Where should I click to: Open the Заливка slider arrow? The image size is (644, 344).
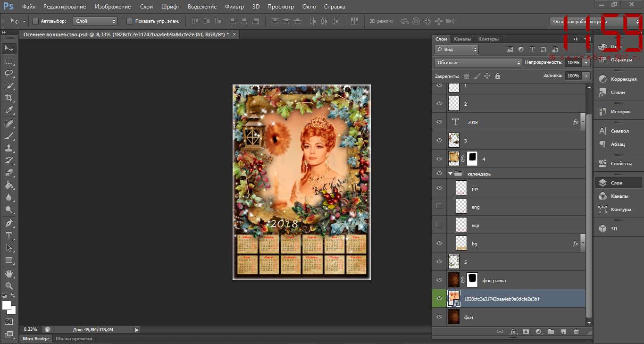(586, 76)
